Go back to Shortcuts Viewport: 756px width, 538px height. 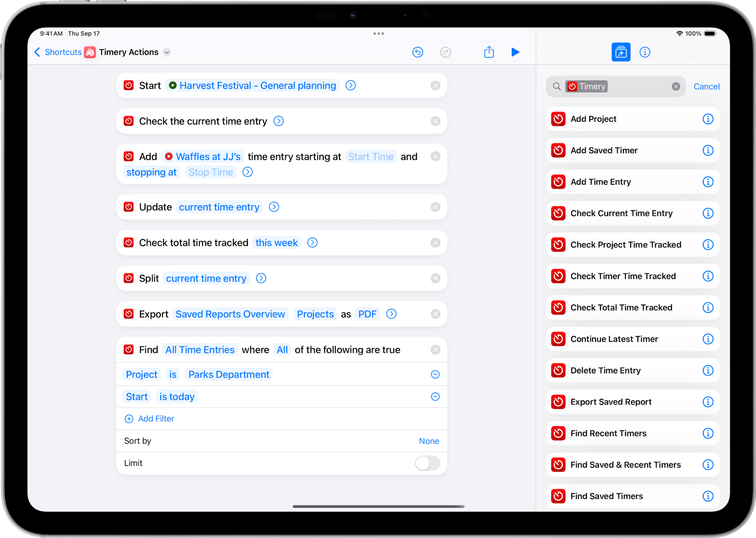click(58, 52)
